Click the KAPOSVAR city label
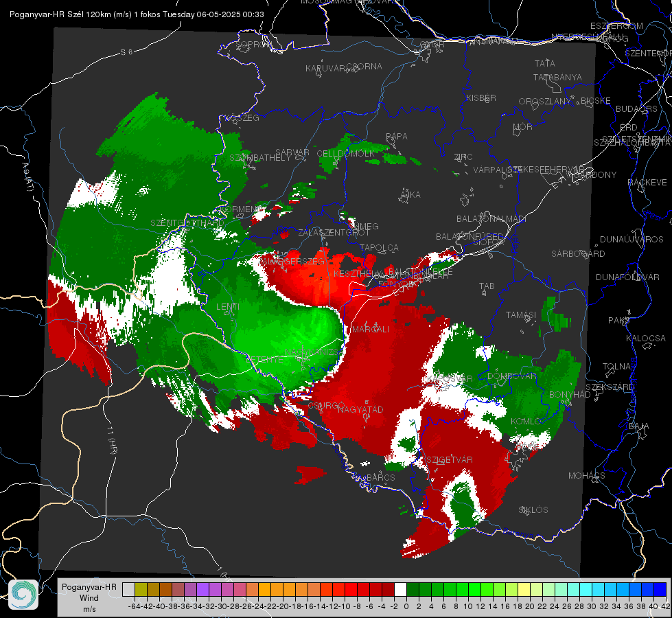Screen dimensions: 672x618 [x=450, y=378]
